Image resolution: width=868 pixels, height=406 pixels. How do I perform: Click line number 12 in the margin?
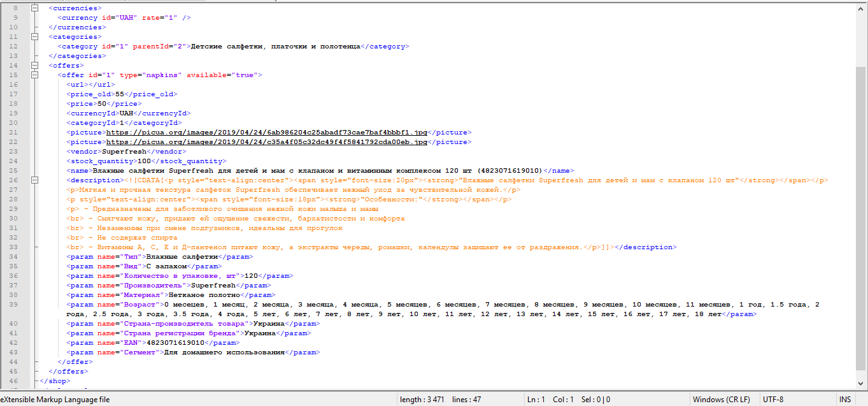[13, 47]
